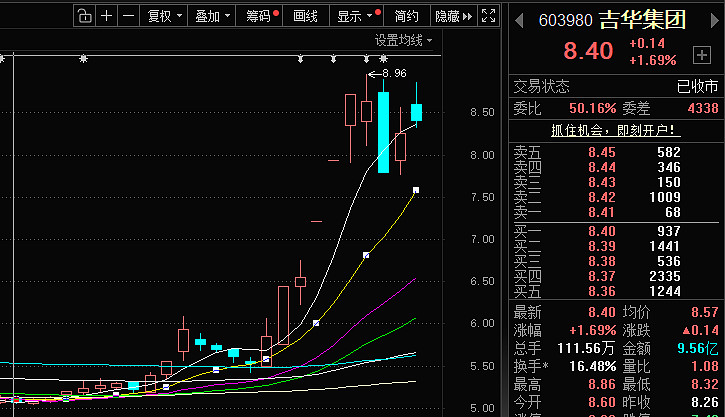Click 买二 price 8.39
Viewport: 725px width, 417px height.
coord(602,246)
